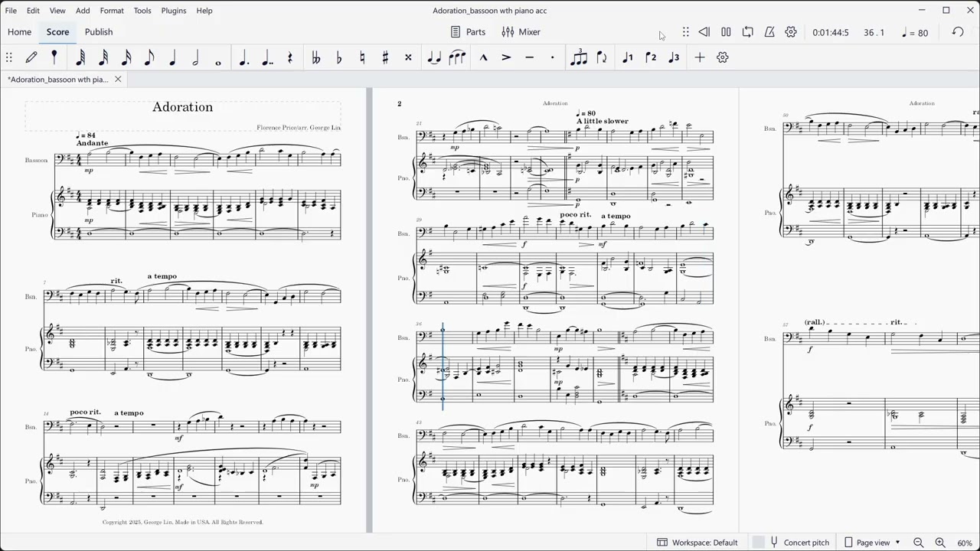This screenshot has height=551, width=980.
Task: Add a slur
Action: 457,57
